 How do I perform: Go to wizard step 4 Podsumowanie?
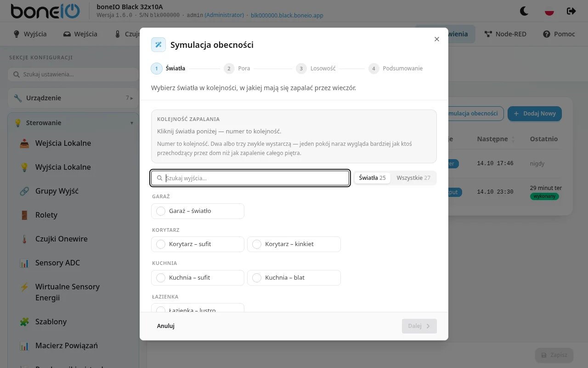[396, 69]
